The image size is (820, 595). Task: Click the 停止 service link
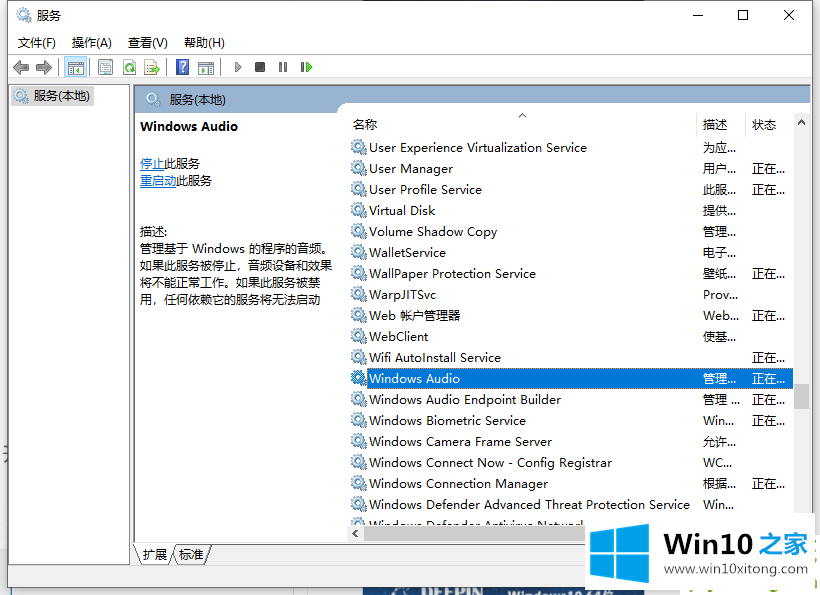tap(152, 164)
